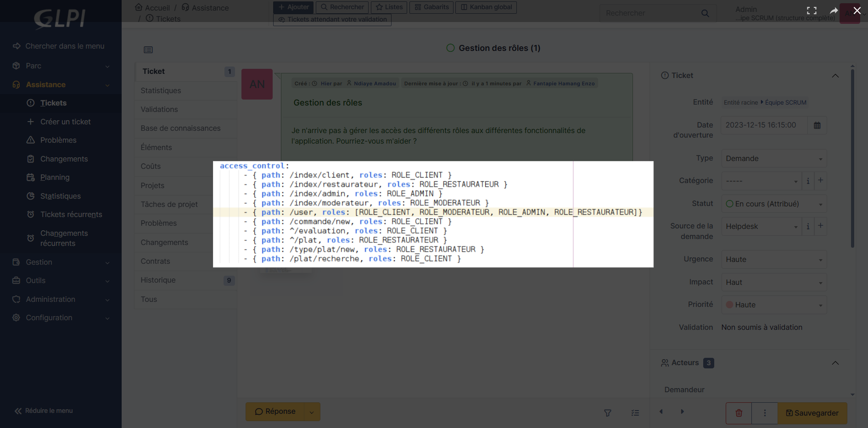Click the share arrow icon
Screen dimensions: 868x428
click(834, 11)
